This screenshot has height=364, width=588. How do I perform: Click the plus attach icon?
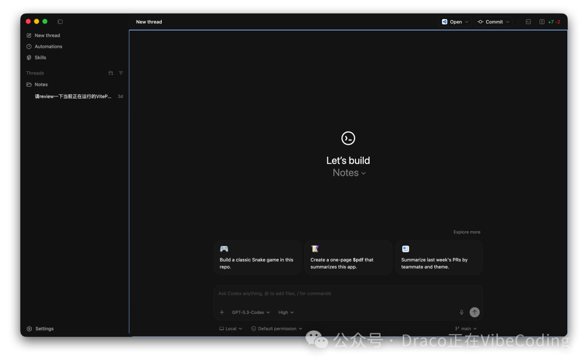tap(222, 312)
